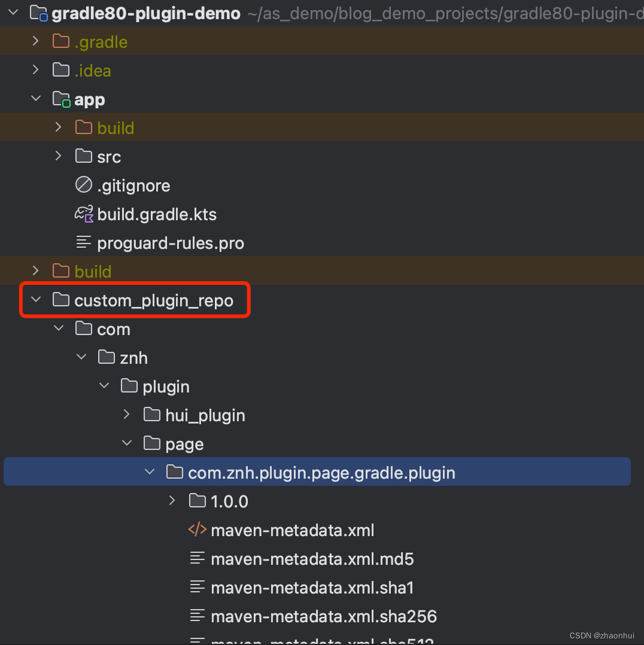Click the folder icon of custom_plugin_repo
This screenshot has height=645, width=644.
point(61,299)
